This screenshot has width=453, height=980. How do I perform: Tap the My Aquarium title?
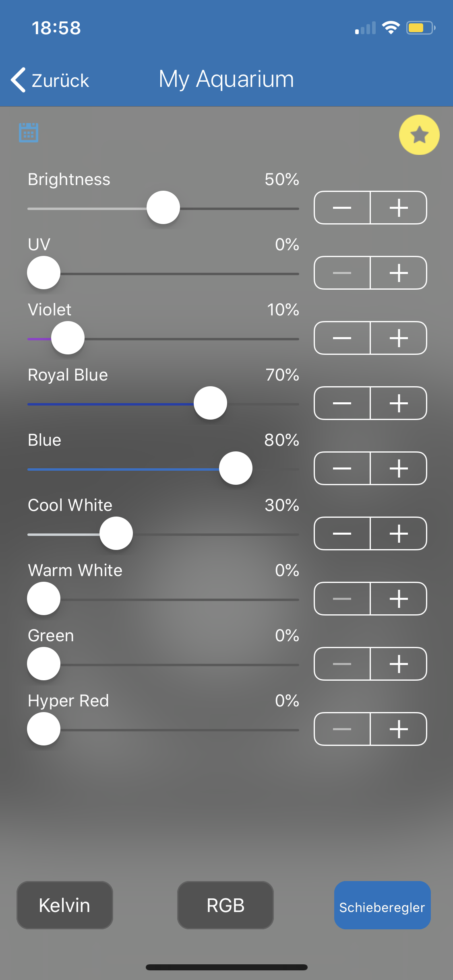point(226,79)
